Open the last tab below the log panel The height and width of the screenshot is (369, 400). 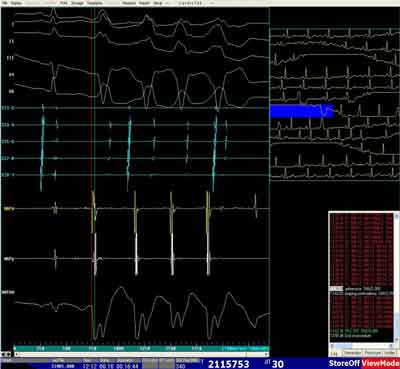(389, 353)
